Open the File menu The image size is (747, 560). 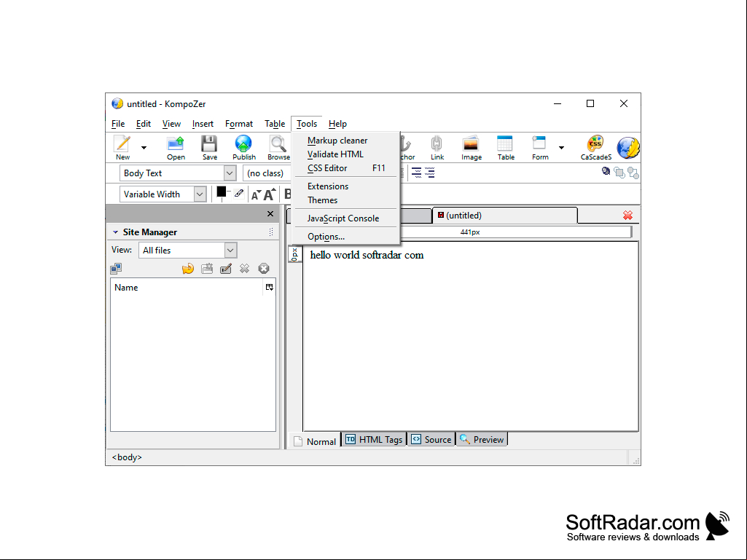[118, 124]
